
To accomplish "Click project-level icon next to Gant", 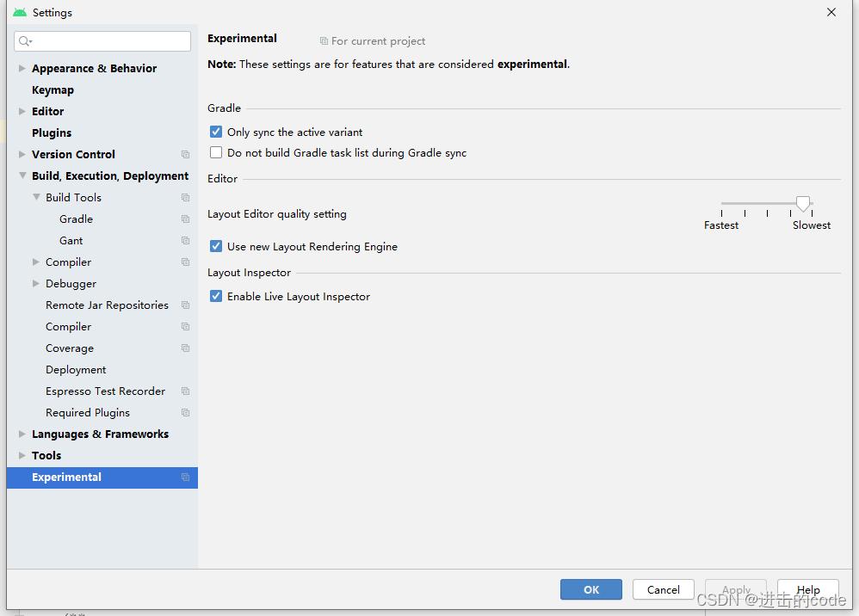I will (186, 240).
